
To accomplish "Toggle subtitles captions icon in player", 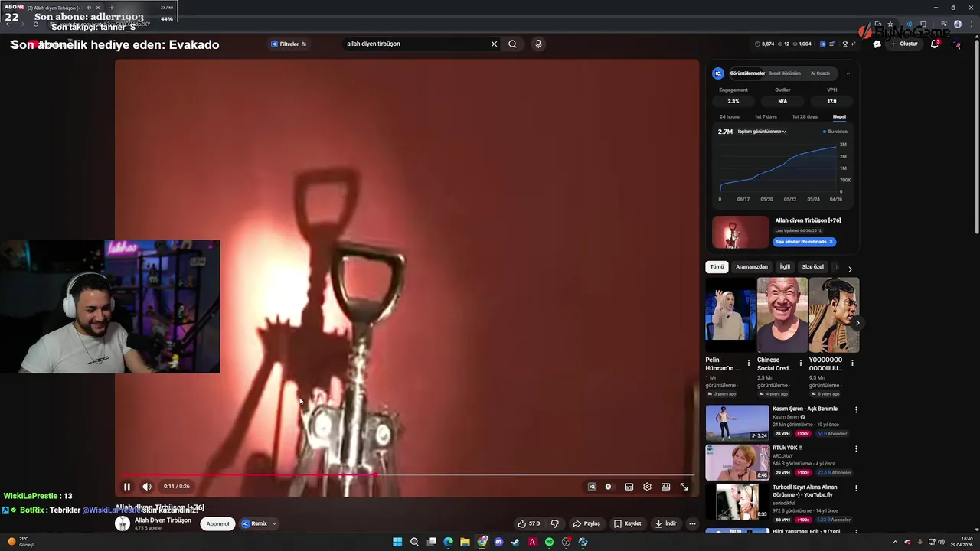I will 629,487.
